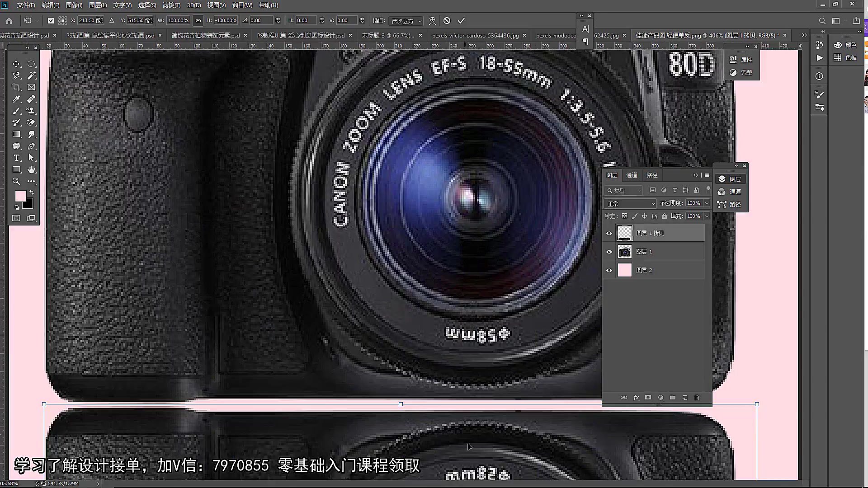Open the 属性 properties panel button
868x488 pixels.
click(x=741, y=60)
